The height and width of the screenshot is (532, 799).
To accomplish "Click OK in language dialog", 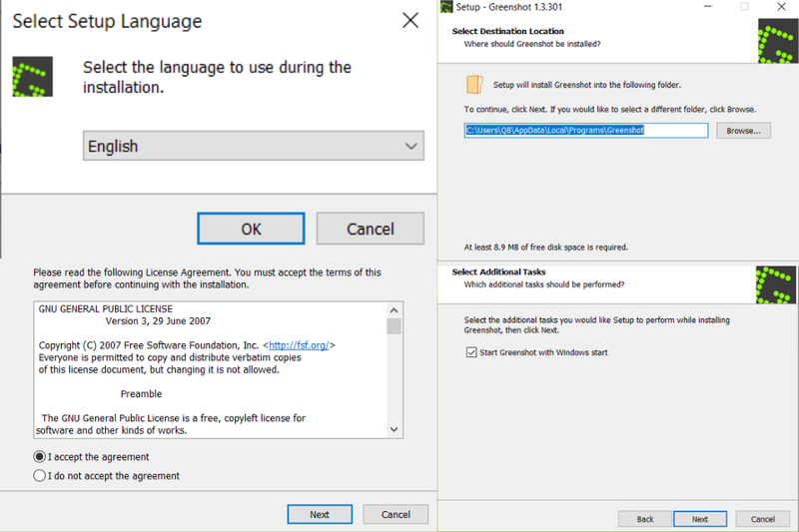I will pyautogui.click(x=252, y=229).
